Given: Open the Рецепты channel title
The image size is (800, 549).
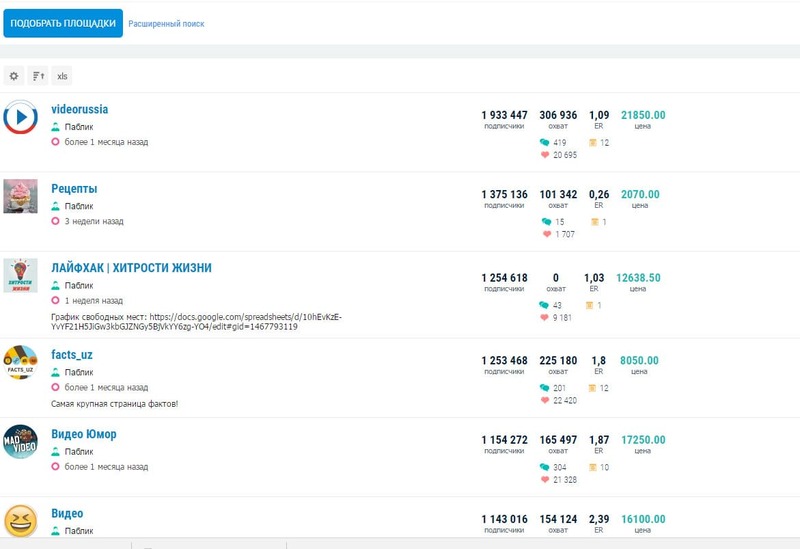Looking at the screenshot, I should pos(74,188).
